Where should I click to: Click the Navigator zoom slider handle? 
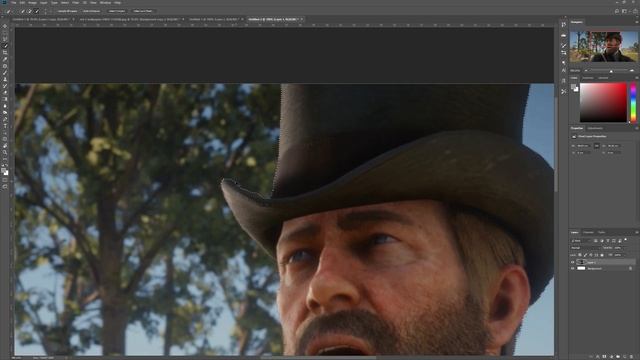[611, 71]
